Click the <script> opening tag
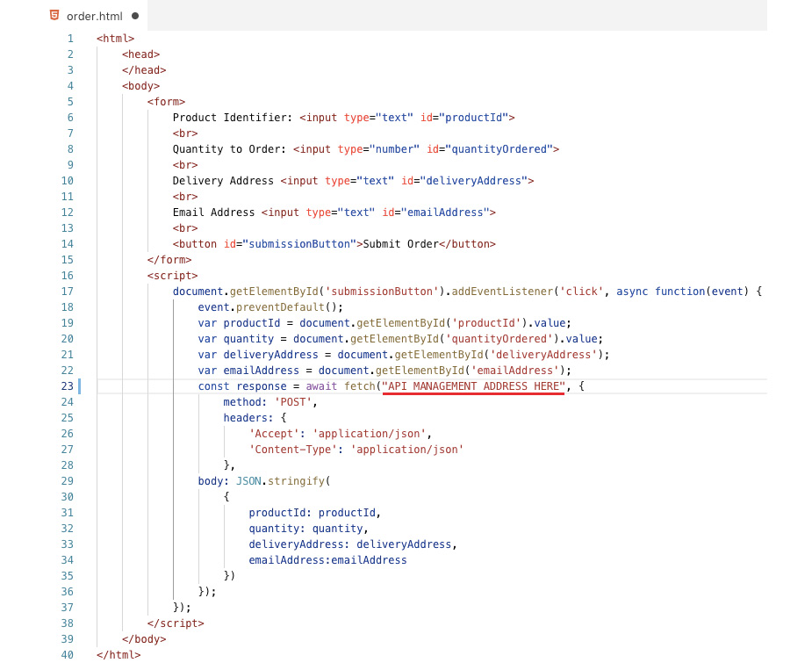 click(172, 276)
